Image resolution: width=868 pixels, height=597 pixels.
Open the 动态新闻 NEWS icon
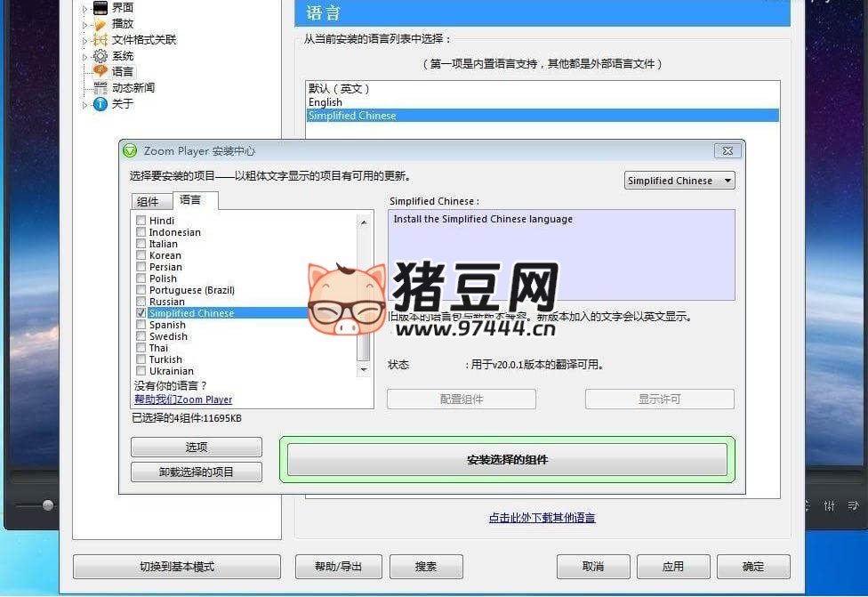coord(100,88)
